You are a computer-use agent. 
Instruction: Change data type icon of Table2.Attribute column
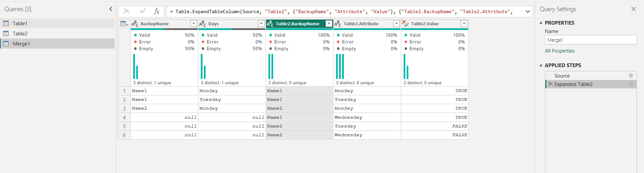coord(338,24)
